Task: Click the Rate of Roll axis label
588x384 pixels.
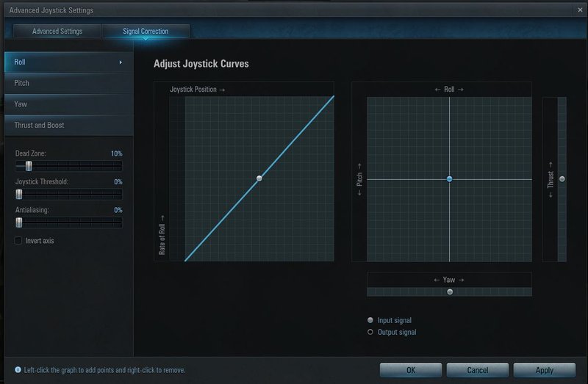Action: click(x=162, y=235)
